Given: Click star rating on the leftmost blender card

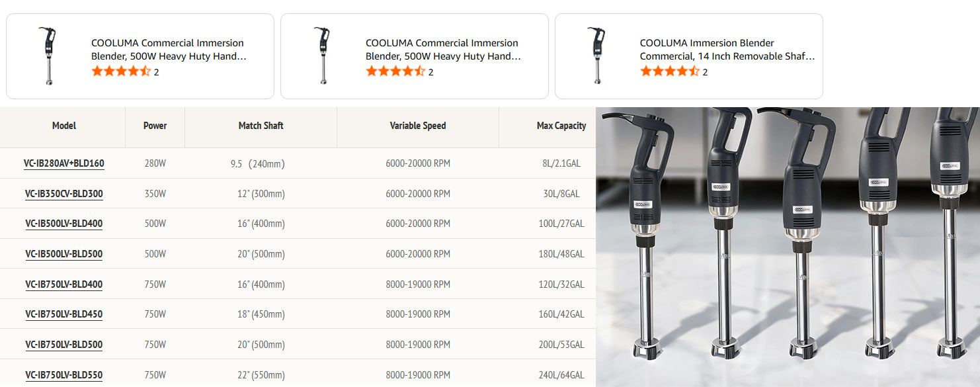Looking at the screenshot, I should click(x=121, y=71).
